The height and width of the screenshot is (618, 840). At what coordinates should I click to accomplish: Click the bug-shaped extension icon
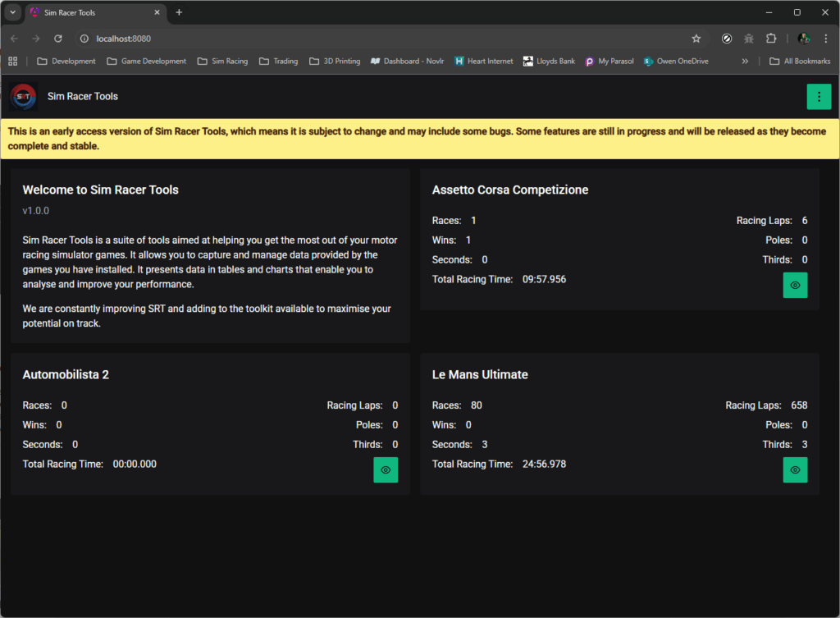pos(749,39)
